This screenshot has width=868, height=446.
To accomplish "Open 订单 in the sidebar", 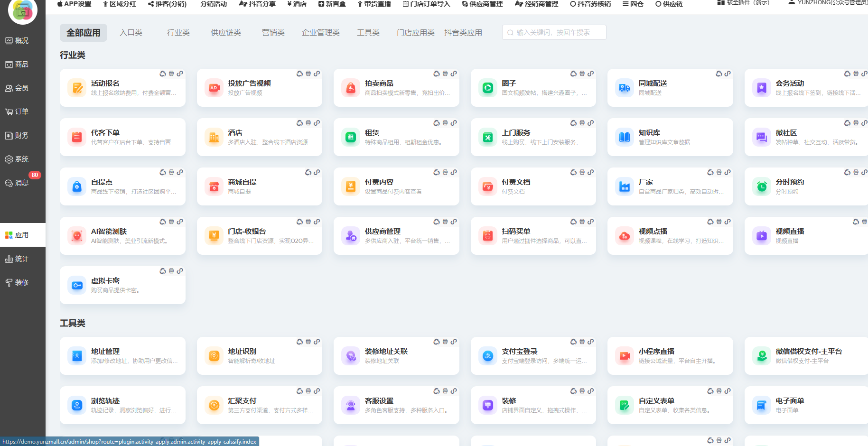I will 23,111.
